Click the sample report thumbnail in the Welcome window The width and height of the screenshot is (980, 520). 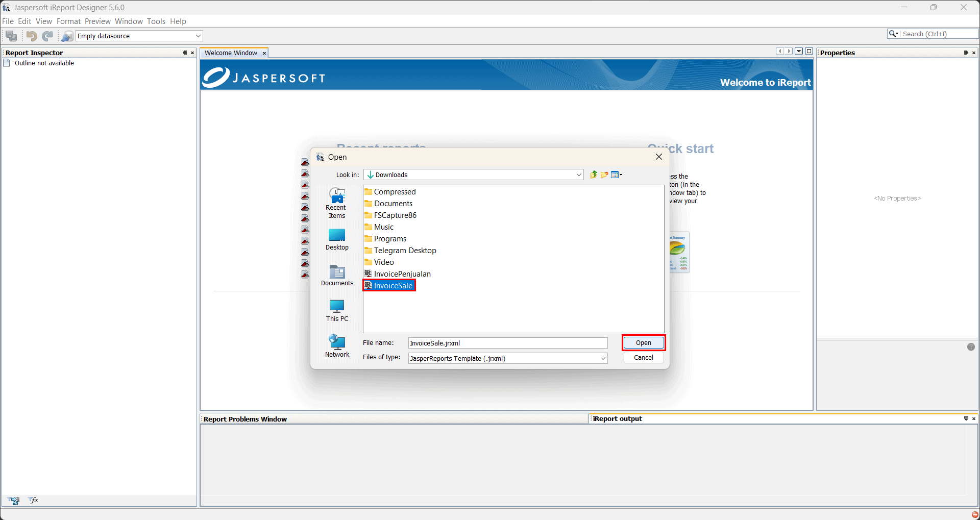point(679,253)
